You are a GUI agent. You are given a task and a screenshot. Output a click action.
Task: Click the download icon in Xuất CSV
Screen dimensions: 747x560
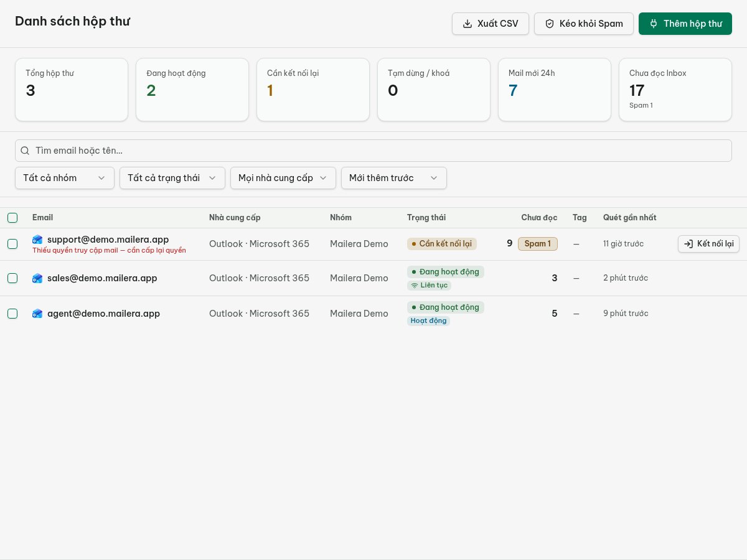click(x=467, y=24)
